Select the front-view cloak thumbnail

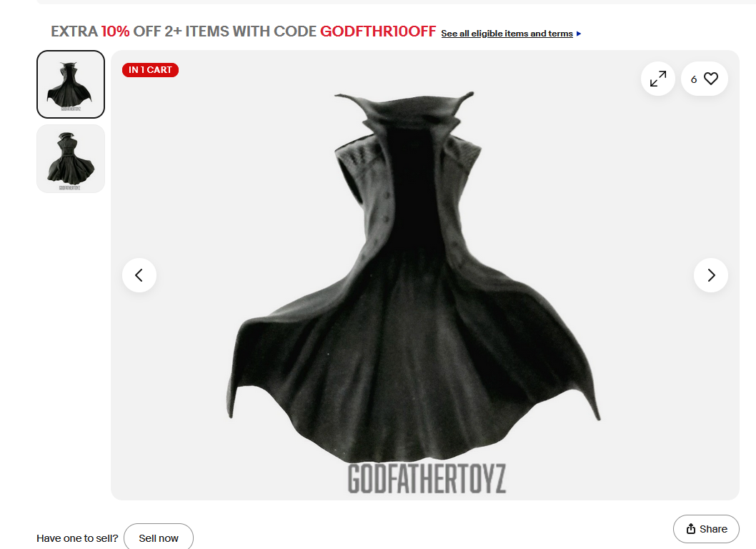[71, 84]
